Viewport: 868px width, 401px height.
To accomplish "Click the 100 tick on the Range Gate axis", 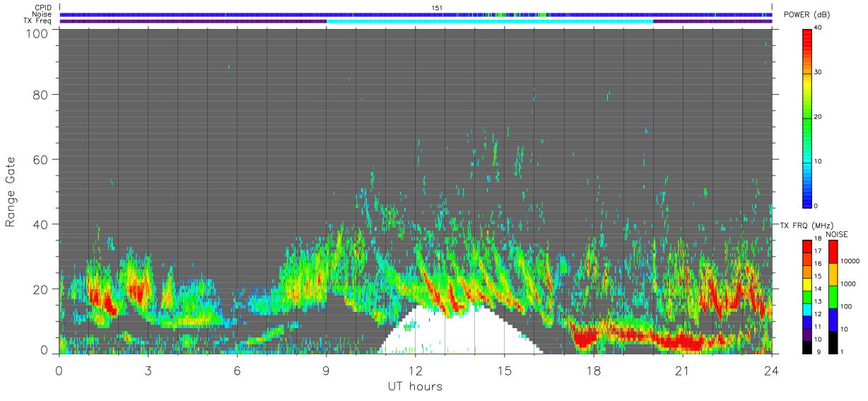I will point(37,33).
